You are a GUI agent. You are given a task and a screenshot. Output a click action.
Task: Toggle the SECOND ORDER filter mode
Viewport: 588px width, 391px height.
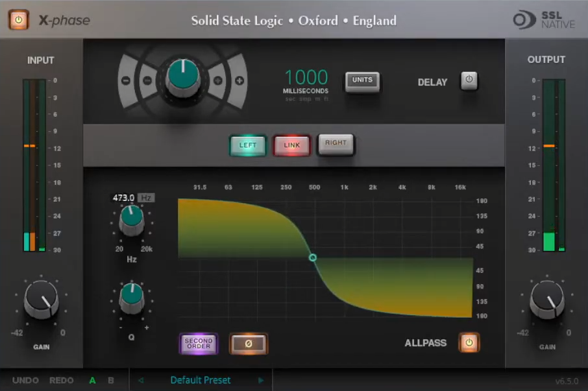[x=199, y=343]
